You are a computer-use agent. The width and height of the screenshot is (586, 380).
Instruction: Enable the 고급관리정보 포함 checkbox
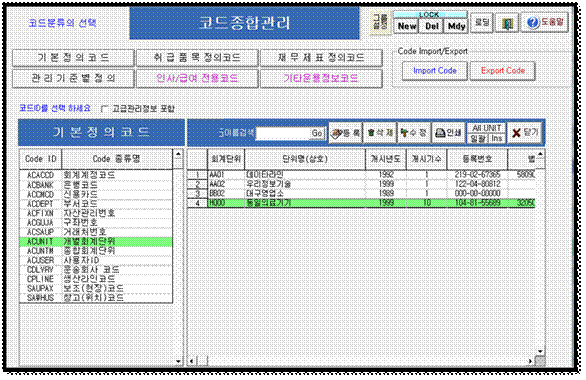coord(105,109)
